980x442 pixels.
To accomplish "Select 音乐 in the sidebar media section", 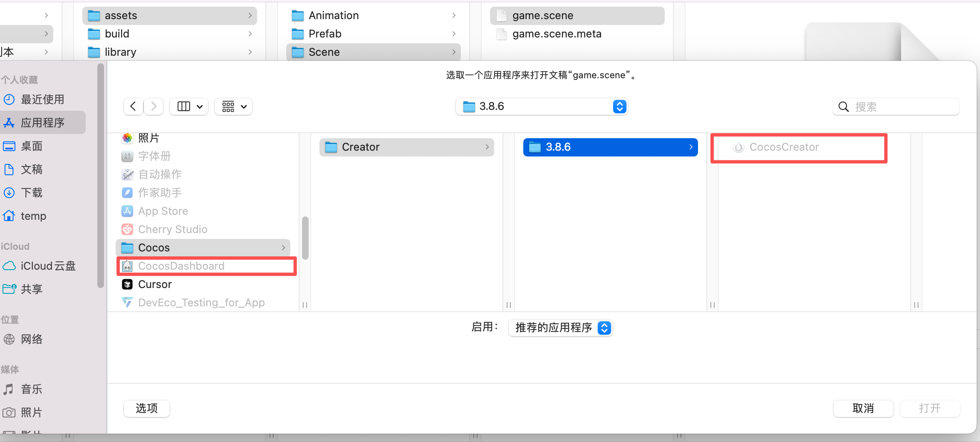I will tap(43, 389).
